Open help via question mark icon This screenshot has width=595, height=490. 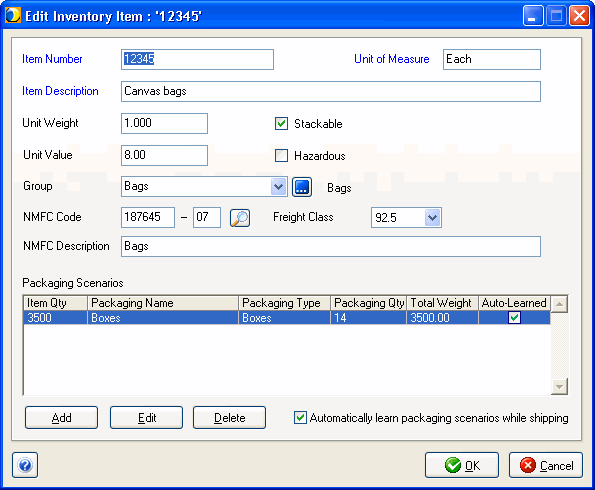click(x=25, y=465)
